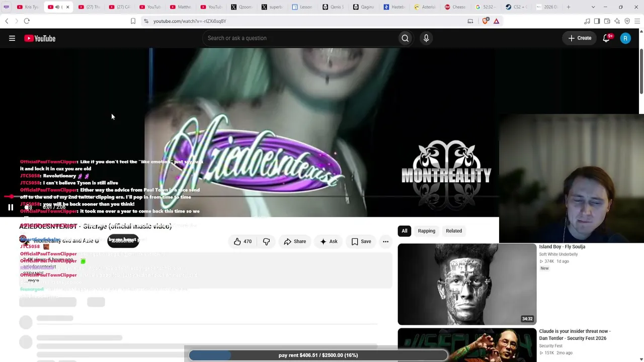The height and width of the screenshot is (362, 644).
Task: Switch to the Lesson browser tab
Action: [303, 7]
